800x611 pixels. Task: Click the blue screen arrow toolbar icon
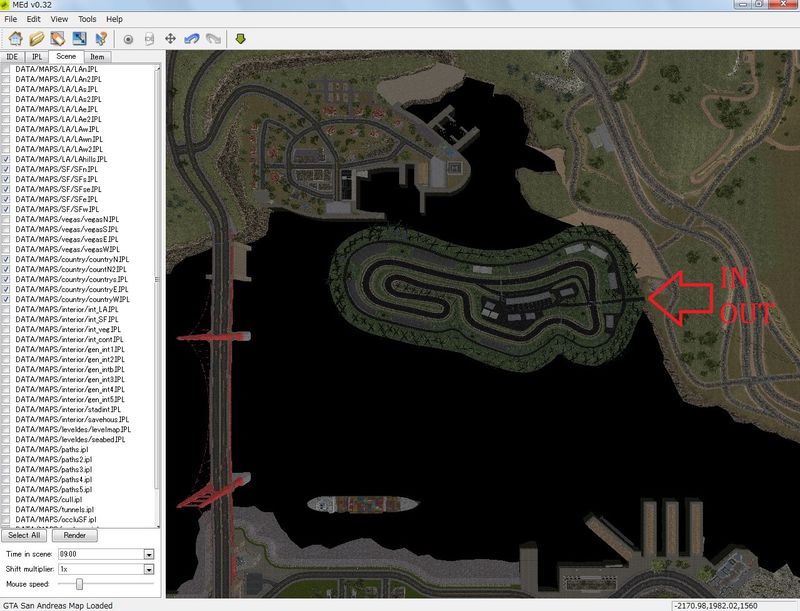(x=79, y=38)
